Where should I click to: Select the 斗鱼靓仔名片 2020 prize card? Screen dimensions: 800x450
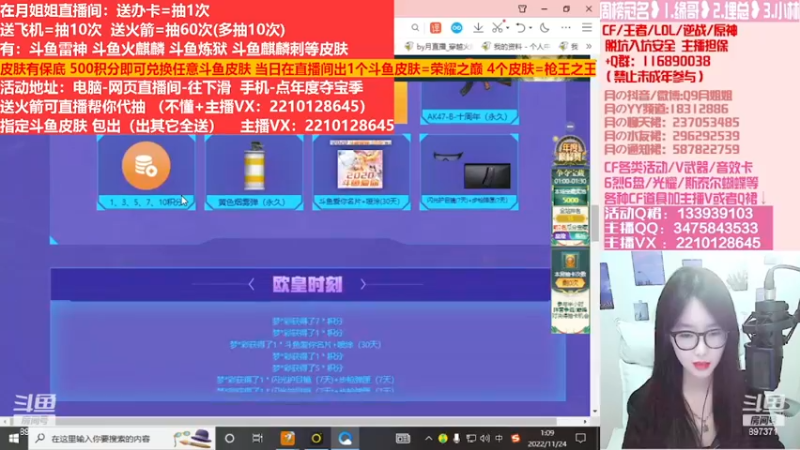coord(361,172)
